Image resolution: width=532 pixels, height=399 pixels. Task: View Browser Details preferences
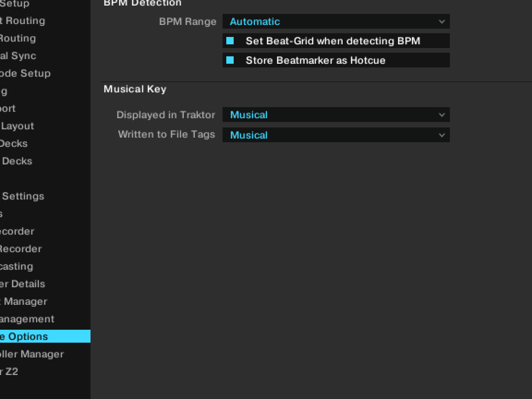(23, 284)
